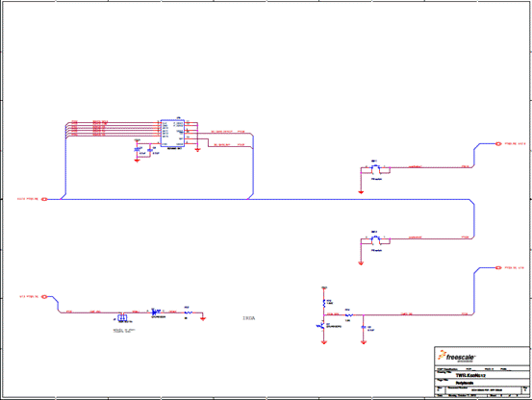
Task: Select the ground symbol right of the IC
Action: tap(197, 149)
